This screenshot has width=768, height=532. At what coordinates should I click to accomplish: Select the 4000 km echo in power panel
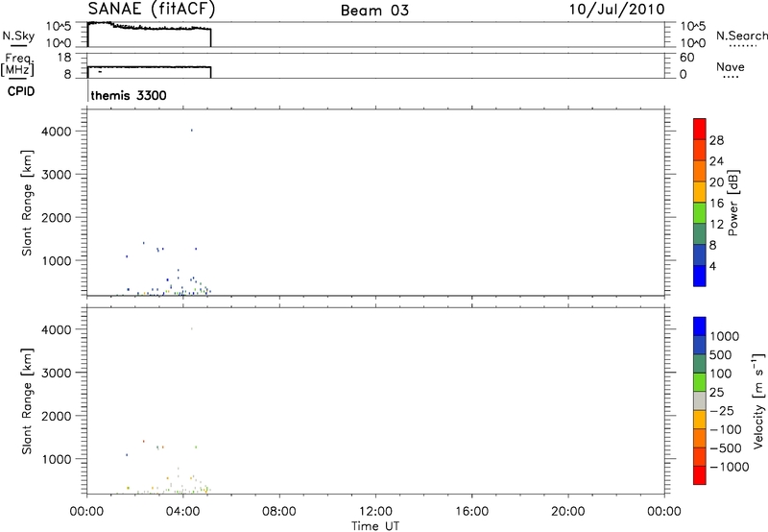point(191,131)
